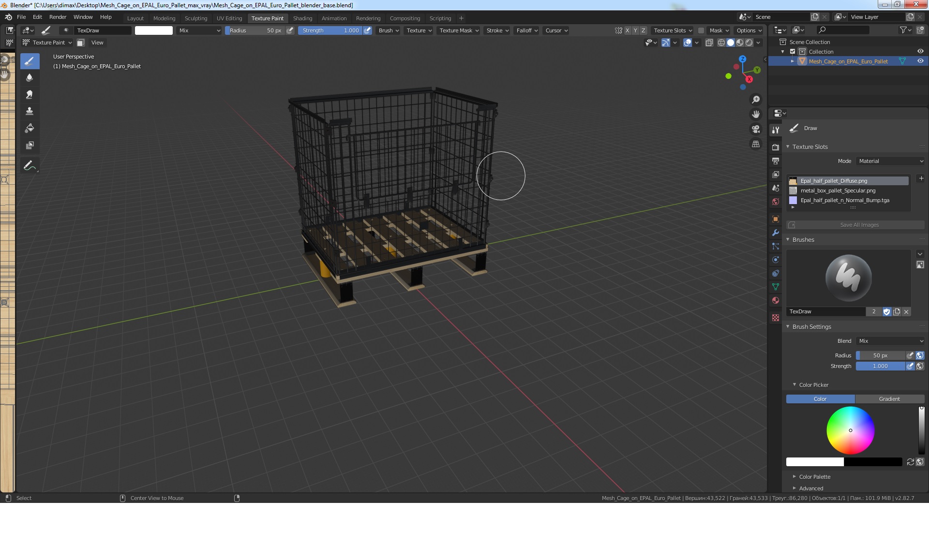Select the Fill bucket tool
This screenshot has width=929, height=560.
click(x=30, y=128)
